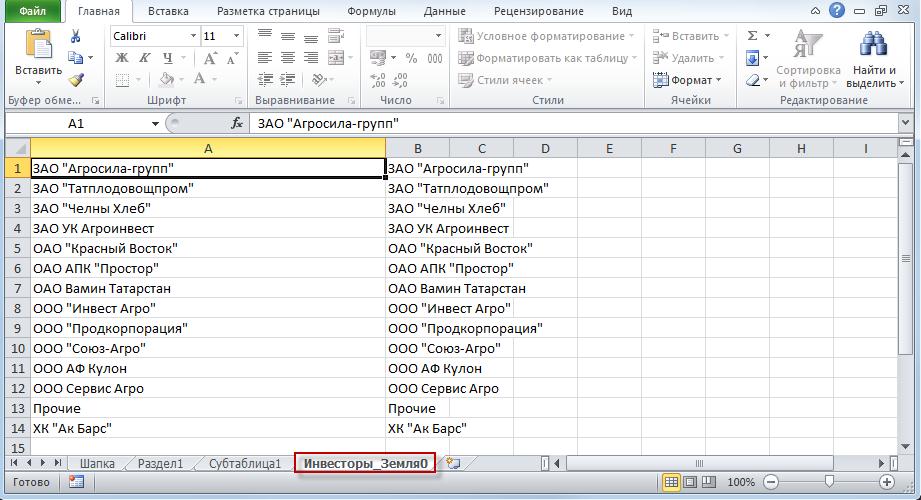
Task: Switch to the Данные tab
Action: 445,11
